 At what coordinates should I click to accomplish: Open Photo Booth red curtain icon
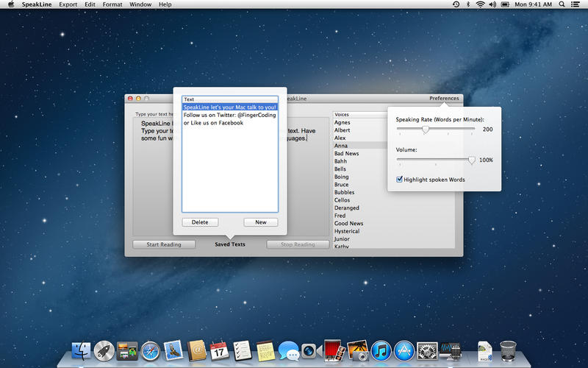coord(334,351)
